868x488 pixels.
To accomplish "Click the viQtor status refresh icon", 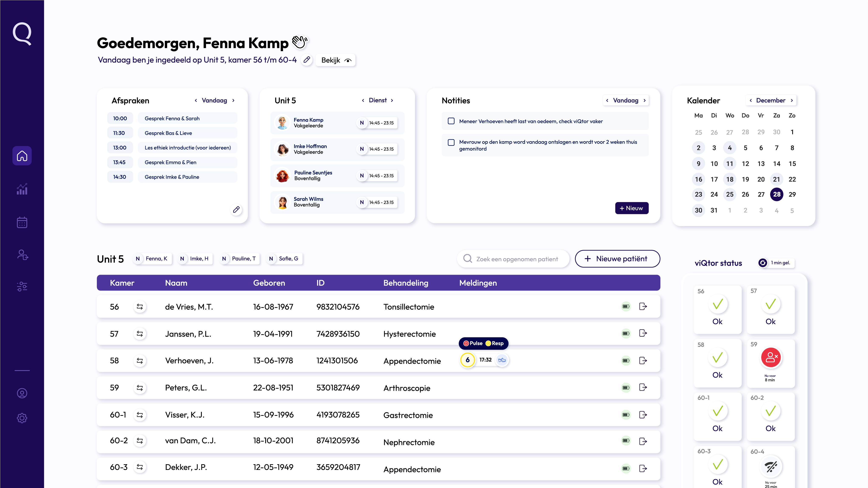I will click(762, 263).
